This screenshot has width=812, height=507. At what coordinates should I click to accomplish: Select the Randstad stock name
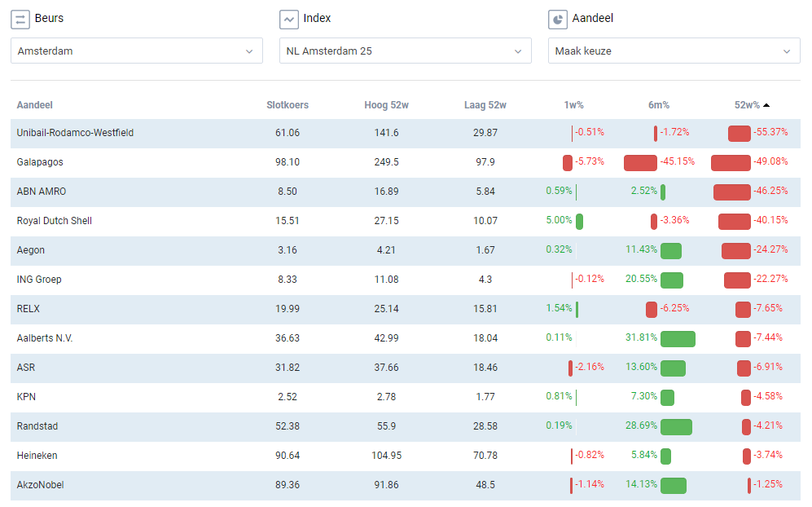point(37,426)
